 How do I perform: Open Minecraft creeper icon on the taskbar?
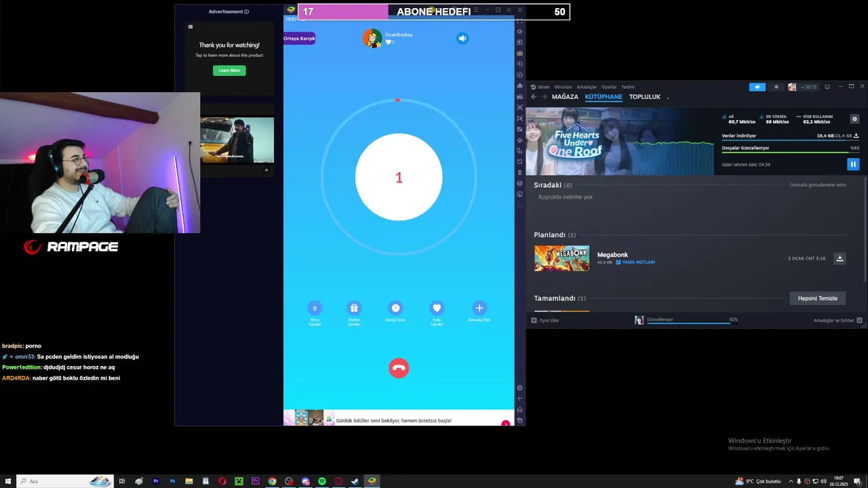click(239, 481)
